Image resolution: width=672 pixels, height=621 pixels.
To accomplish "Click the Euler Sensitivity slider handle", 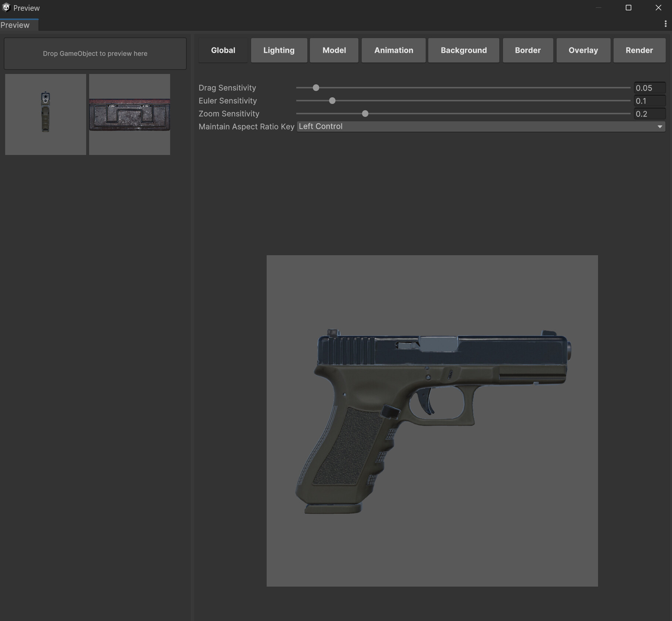I will tap(332, 101).
